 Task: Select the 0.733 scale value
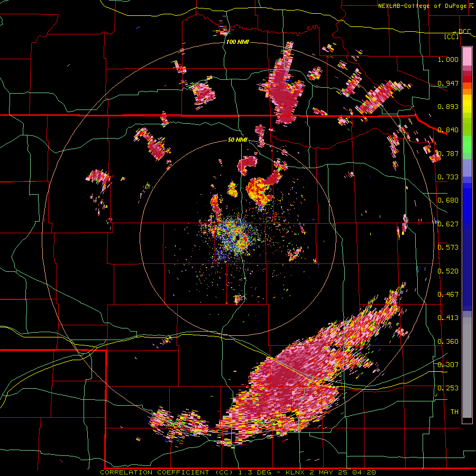pos(448,177)
